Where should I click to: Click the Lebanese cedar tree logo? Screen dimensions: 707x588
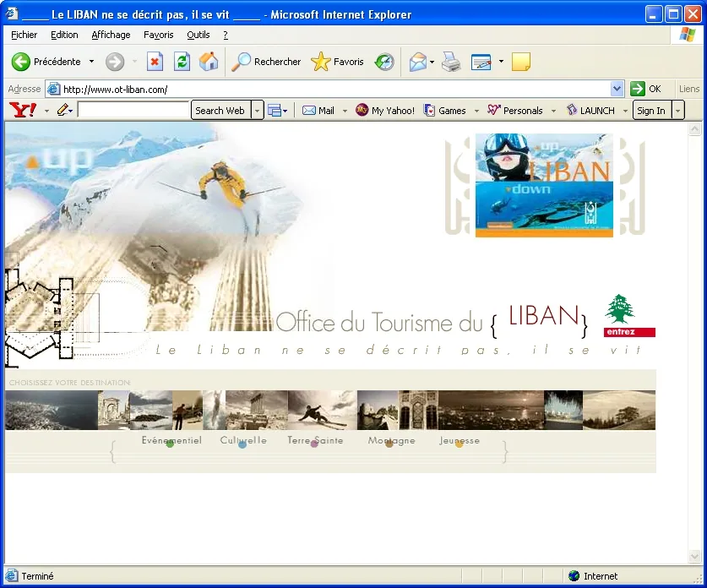pos(619,309)
